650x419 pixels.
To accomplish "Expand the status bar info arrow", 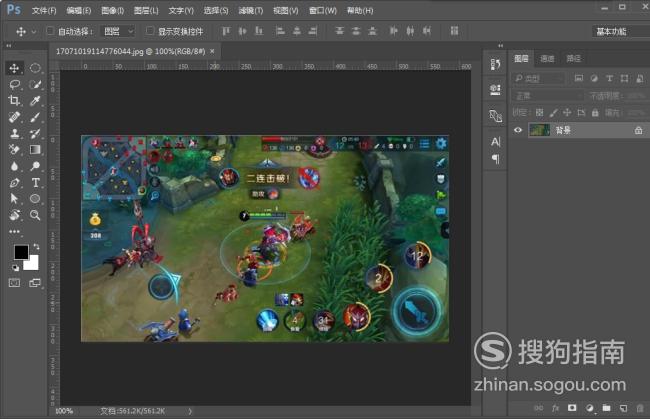I will (190, 411).
